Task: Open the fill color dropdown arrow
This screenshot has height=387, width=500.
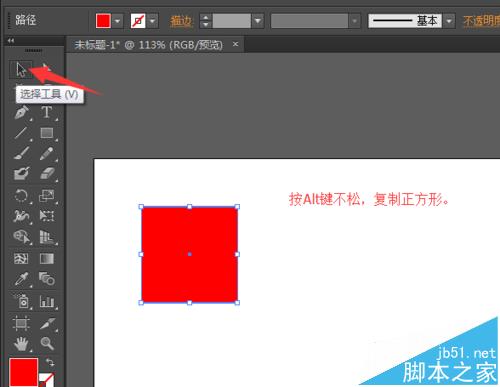Action: [x=117, y=21]
